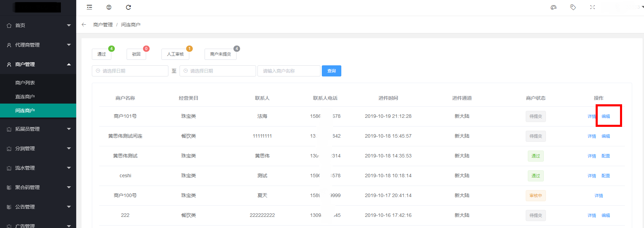
Task: Click the icon next to 分润管理
Action: pos(9,148)
